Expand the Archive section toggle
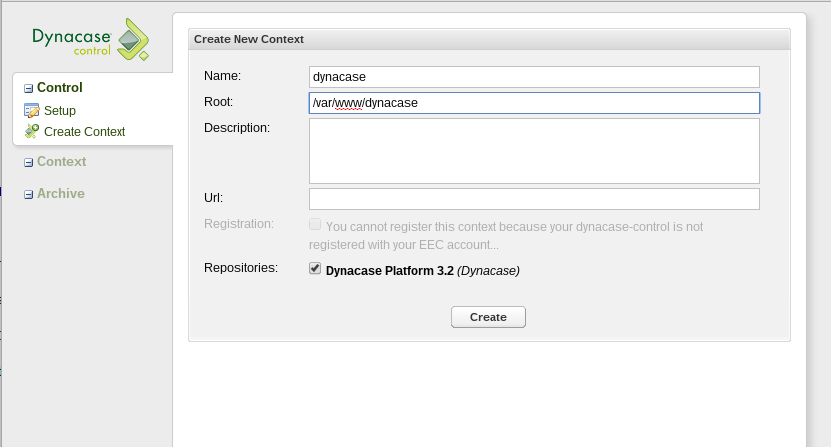 tap(29, 195)
